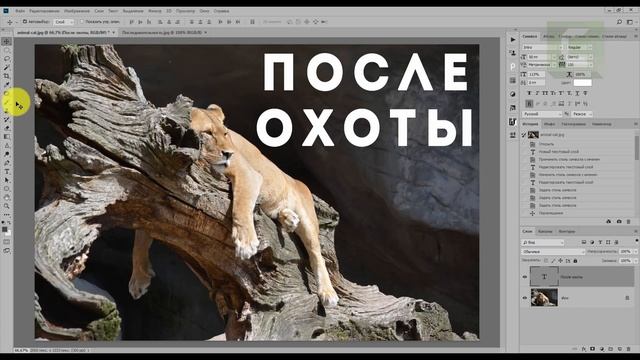Open the font style Regular dropdown
The height and width of the screenshot is (360, 640).
(x=579, y=47)
